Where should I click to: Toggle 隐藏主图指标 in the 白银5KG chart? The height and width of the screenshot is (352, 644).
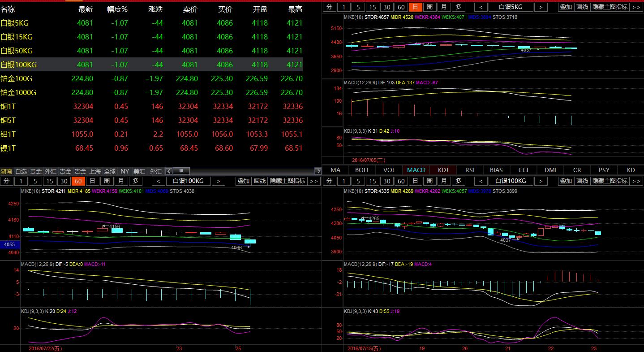(x=610, y=7)
